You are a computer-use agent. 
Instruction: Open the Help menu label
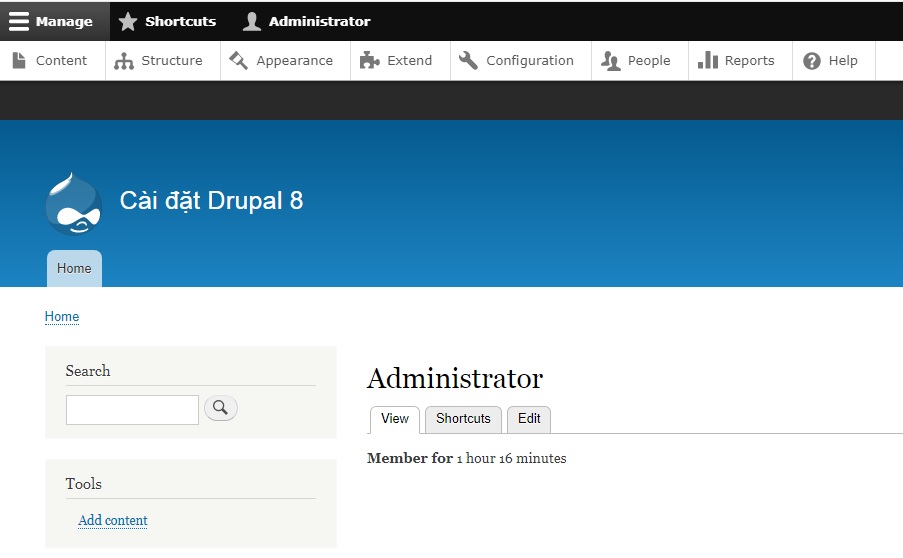(843, 61)
